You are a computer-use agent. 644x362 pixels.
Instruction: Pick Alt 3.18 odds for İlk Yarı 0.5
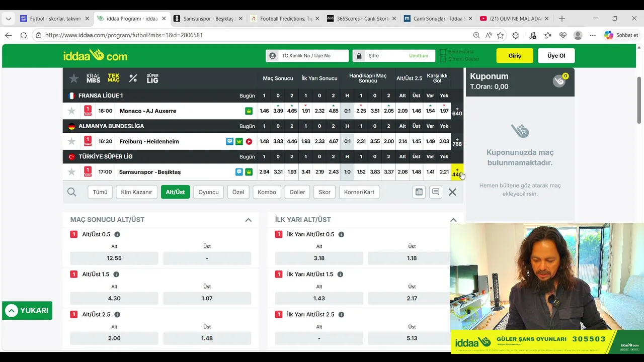coord(319,258)
